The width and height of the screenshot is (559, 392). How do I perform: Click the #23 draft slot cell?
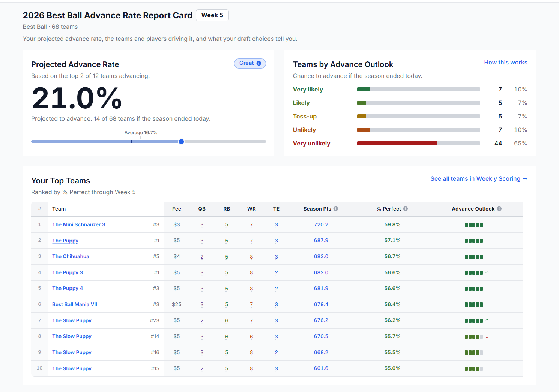[155, 320]
